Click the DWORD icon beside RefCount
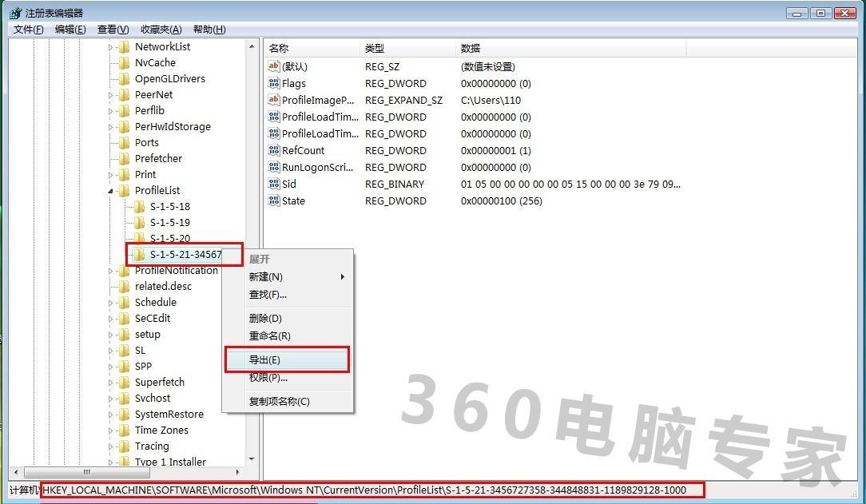 [x=275, y=150]
